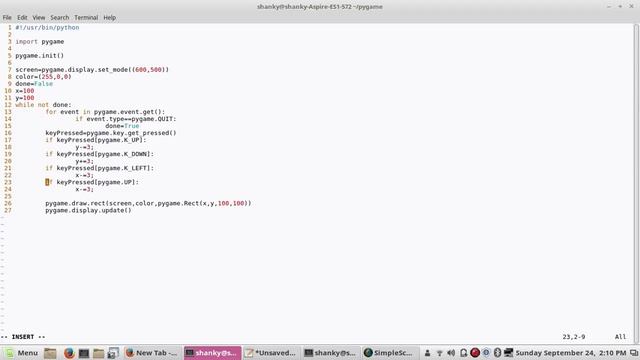Click 'if keyPressed[pygame.K_UP]:' line 17
The image size is (640, 360).
[96, 140]
